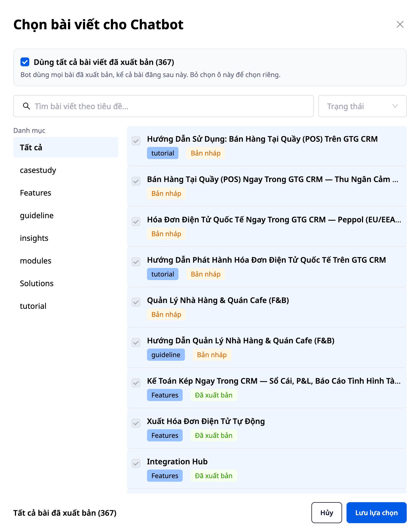Select the guideline category in sidebar
The height and width of the screenshot is (532, 420).
click(66, 215)
